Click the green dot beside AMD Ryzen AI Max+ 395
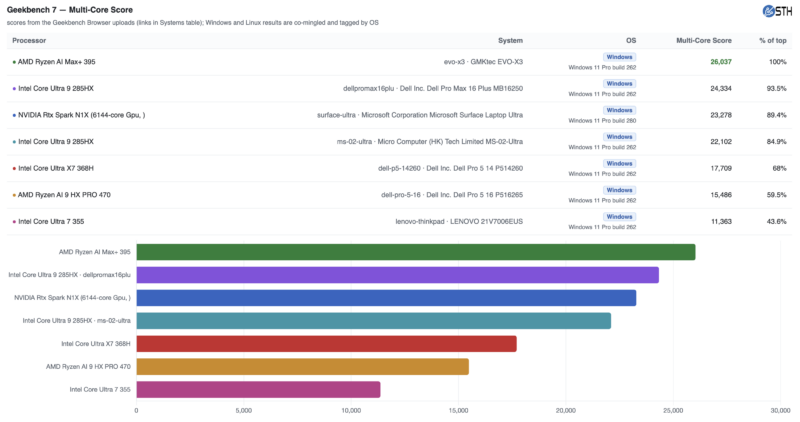The width and height of the screenshot is (800, 422). click(14, 62)
